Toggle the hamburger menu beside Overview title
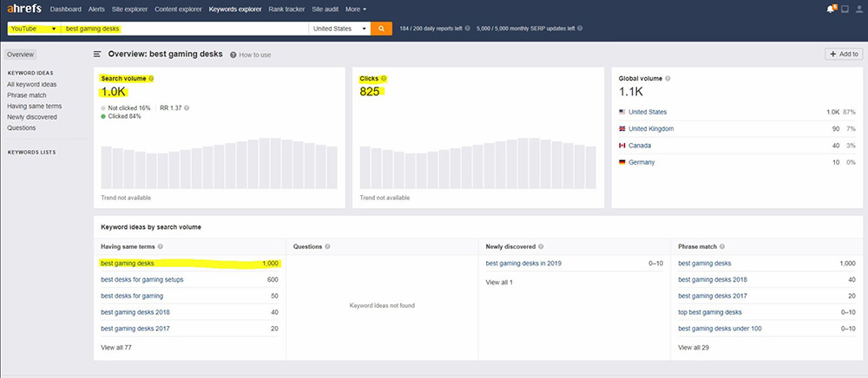 click(97, 54)
